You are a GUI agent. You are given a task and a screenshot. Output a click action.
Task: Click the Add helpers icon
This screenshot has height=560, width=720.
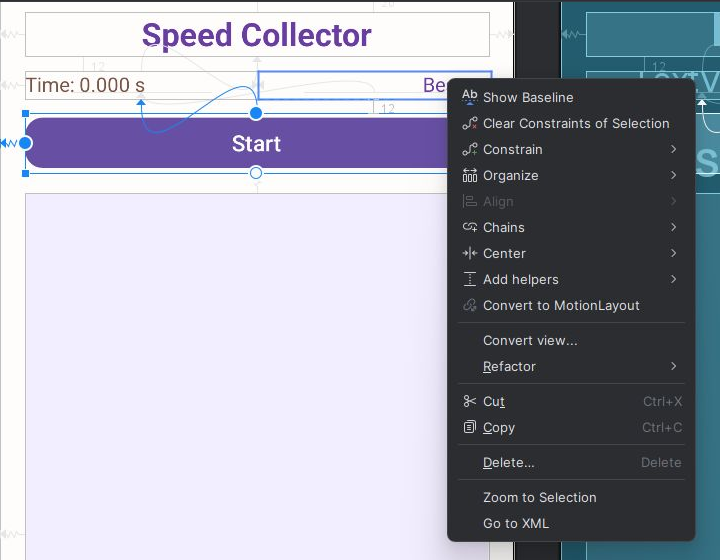point(469,279)
